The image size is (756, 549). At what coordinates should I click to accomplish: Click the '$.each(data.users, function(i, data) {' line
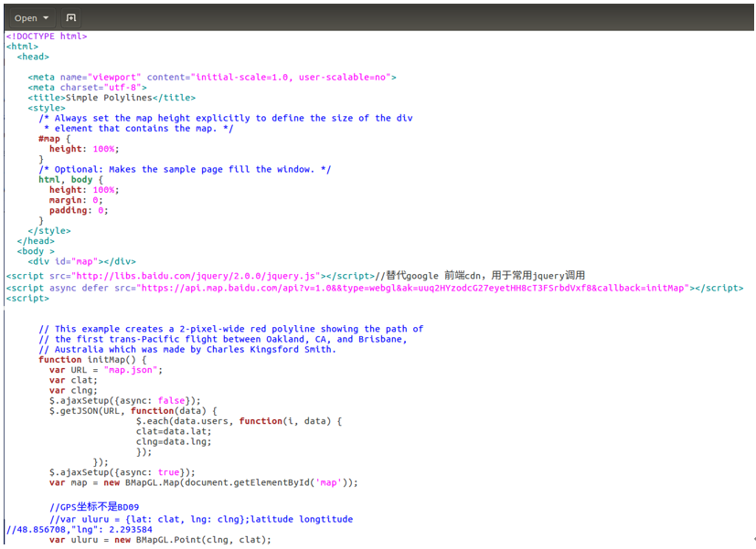tap(239, 421)
